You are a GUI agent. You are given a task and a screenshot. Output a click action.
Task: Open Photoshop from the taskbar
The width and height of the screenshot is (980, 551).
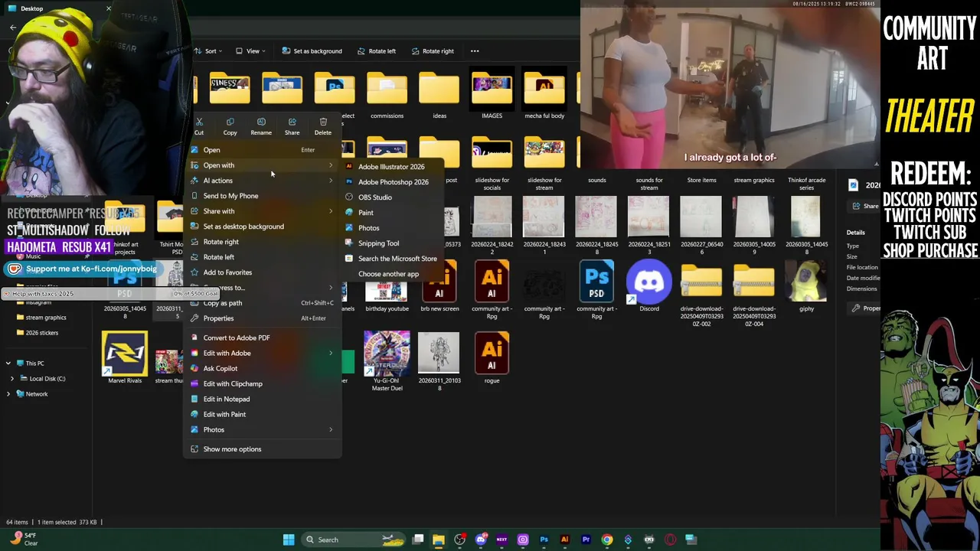tap(544, 540)
